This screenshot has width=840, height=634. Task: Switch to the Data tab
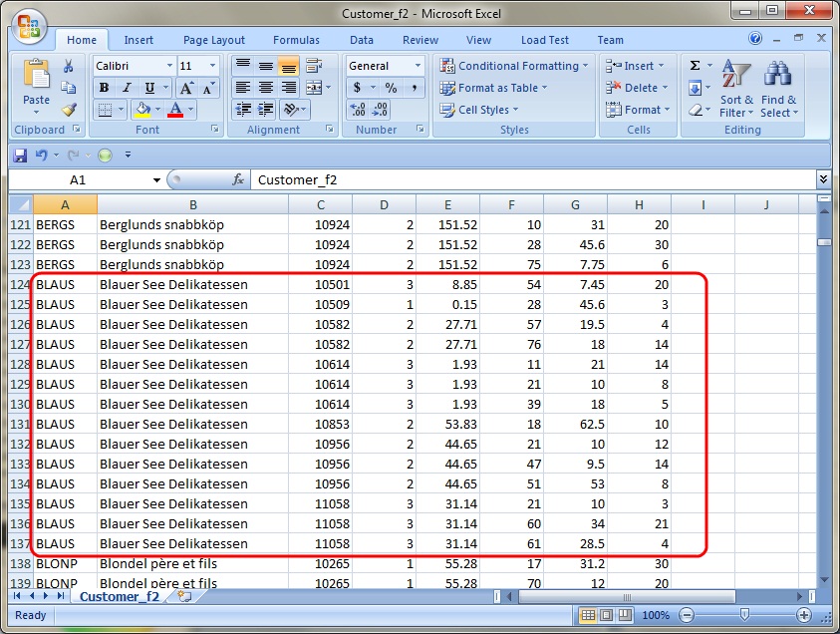click(x=362, y=40)
